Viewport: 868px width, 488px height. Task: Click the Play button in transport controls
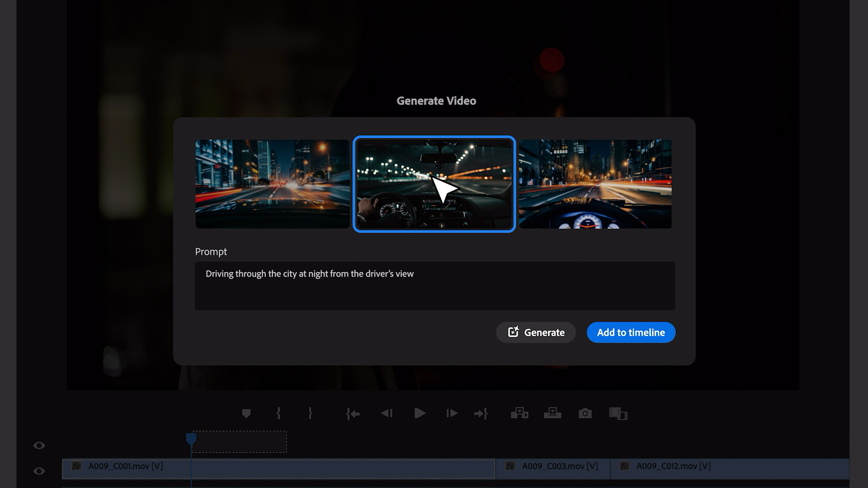(419, 413)
